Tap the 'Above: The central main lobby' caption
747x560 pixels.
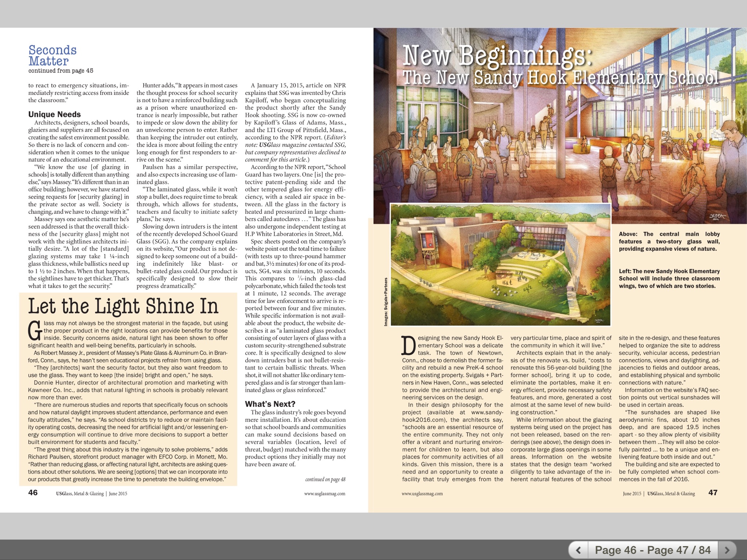click(669, 241)
